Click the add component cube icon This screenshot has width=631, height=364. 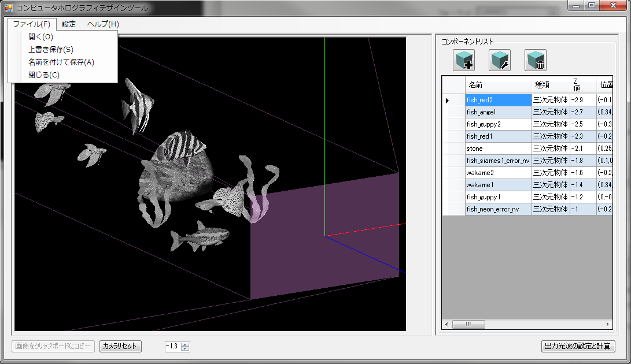coord(464,60)
